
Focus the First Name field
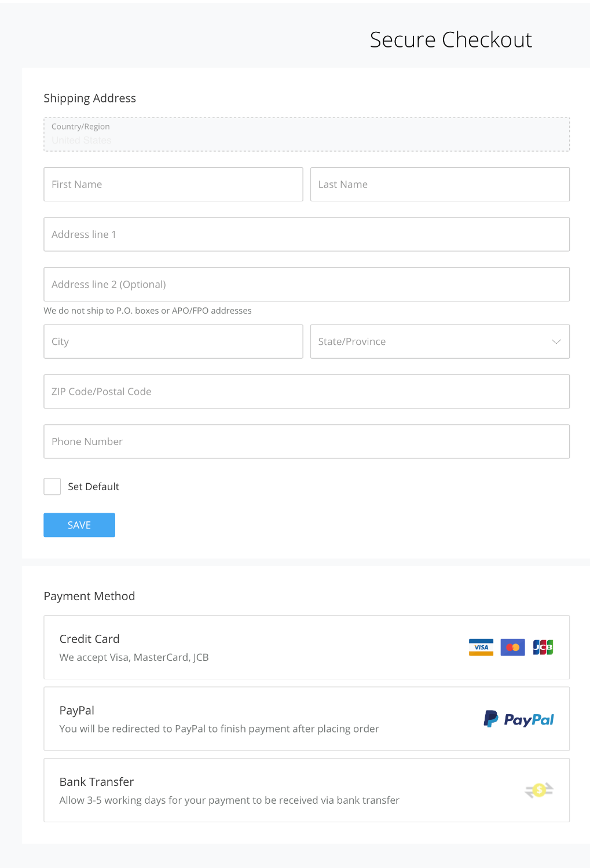pyautogui.click(x=173, y=185)
